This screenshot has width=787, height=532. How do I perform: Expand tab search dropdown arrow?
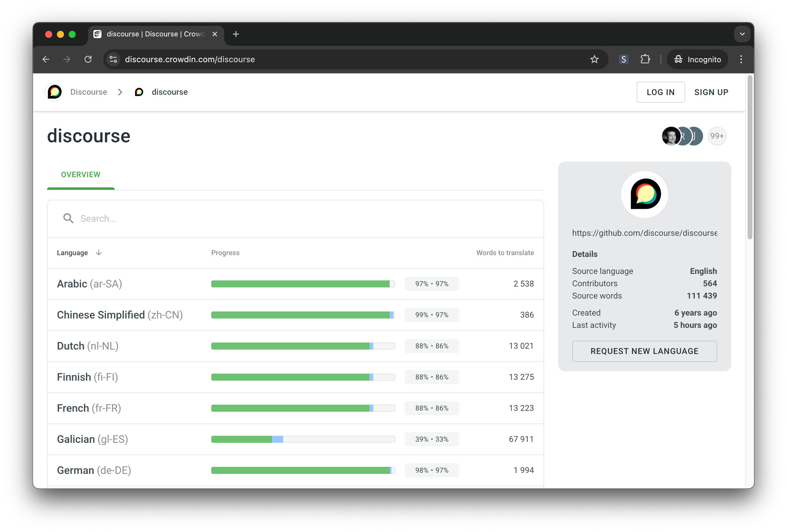pyautogui.click(x=742, y=34)
